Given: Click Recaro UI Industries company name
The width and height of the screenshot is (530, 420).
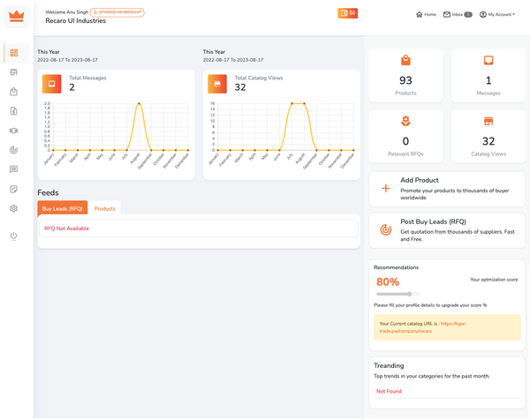Looking at the screenshot, I should click(76, 21).
